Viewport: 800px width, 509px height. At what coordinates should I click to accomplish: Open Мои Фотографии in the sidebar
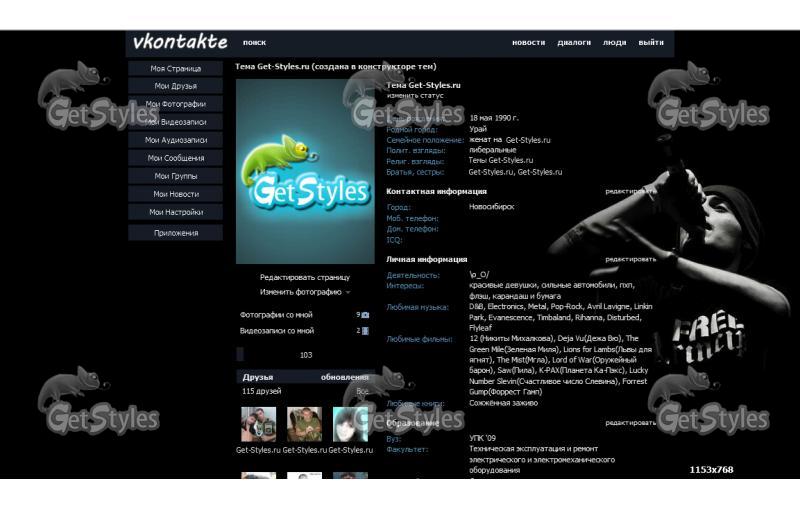click(x=176, y=104)
